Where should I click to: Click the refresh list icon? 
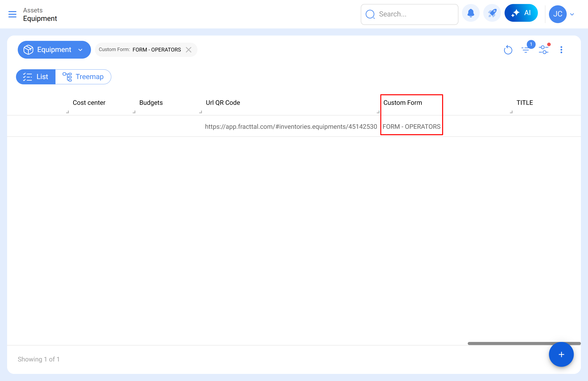pos(508,50)
